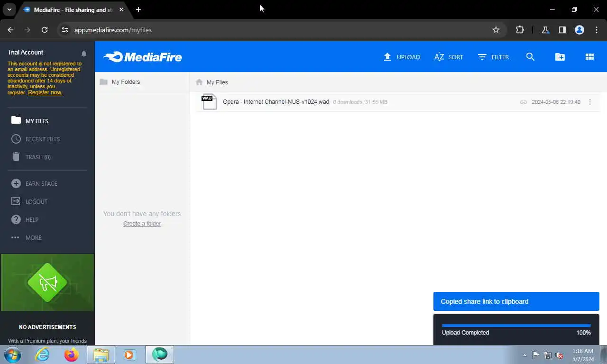Click the notification bell icon

(84, 54)
